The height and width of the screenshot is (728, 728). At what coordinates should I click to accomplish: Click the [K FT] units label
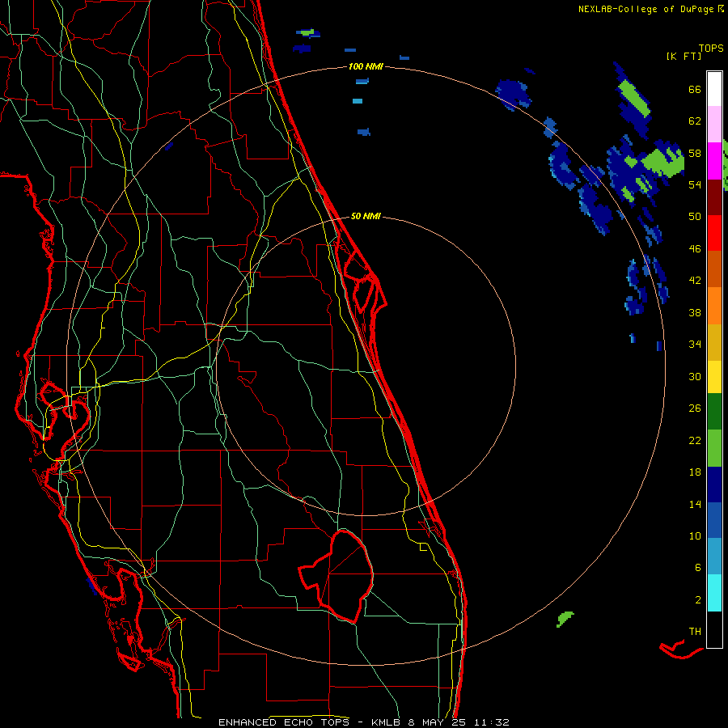click(x=684, y=56)
